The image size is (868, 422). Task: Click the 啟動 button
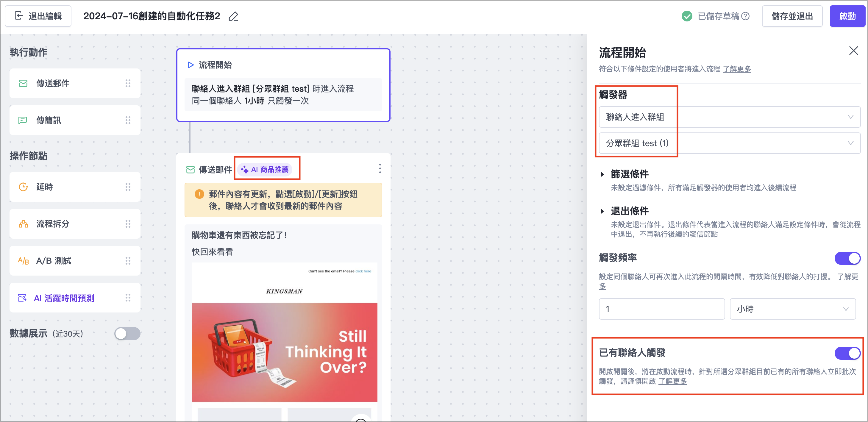(x=847, y=16)
